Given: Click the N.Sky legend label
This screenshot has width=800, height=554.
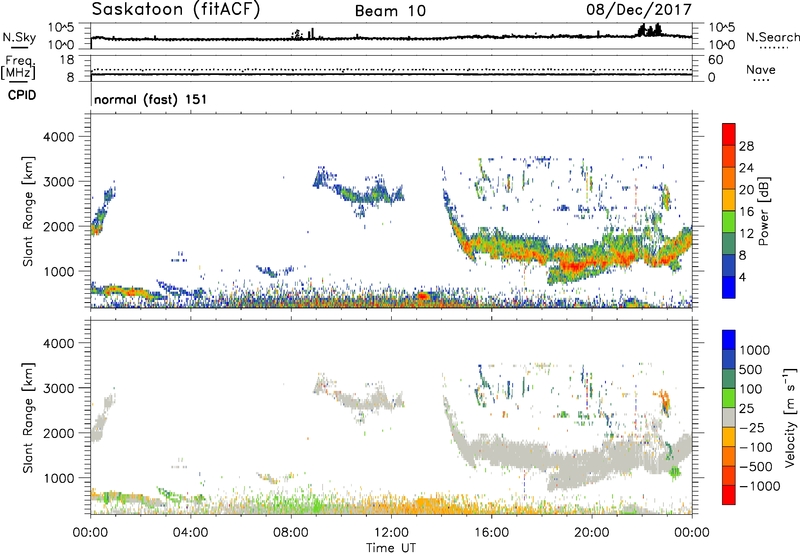Looking at the screenshot, I should click(x=19, y=37).
